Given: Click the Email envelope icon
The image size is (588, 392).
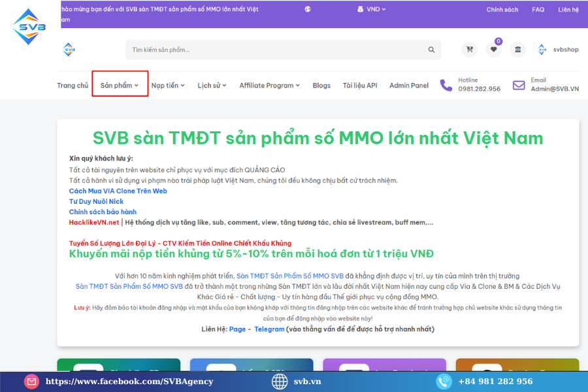Looking at the screenshot, I should [x=519, y=85].
